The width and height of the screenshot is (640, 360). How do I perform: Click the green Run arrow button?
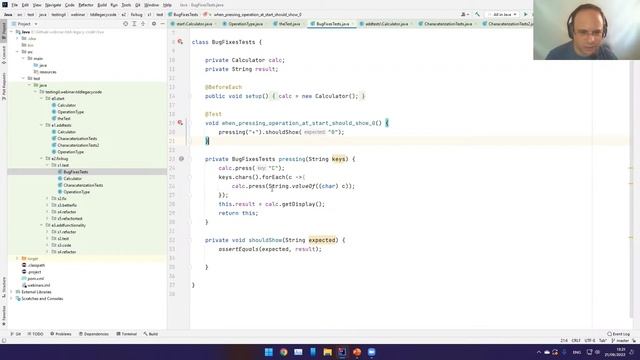[525, 14]
